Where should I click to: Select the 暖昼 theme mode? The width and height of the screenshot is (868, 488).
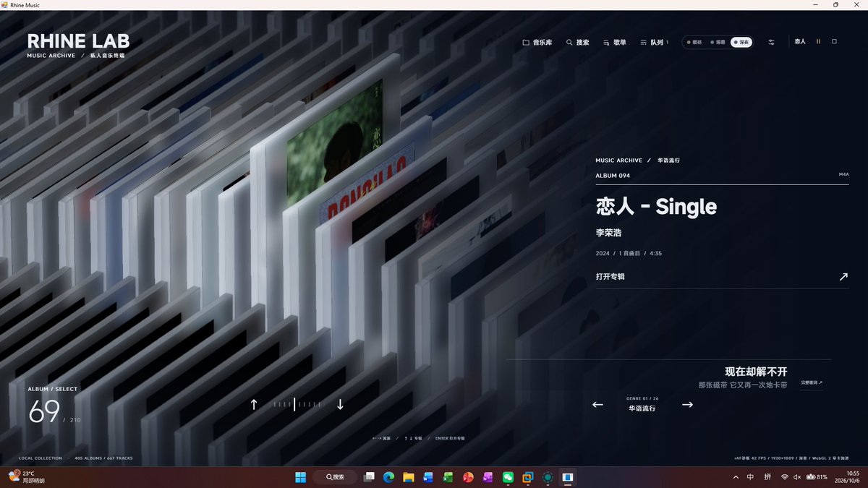pos(694,43)
